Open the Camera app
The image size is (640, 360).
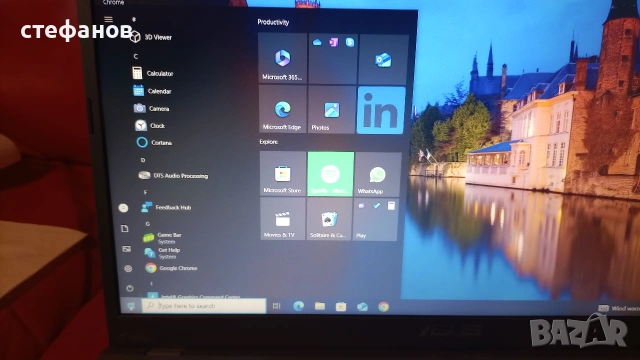[151, 109]
